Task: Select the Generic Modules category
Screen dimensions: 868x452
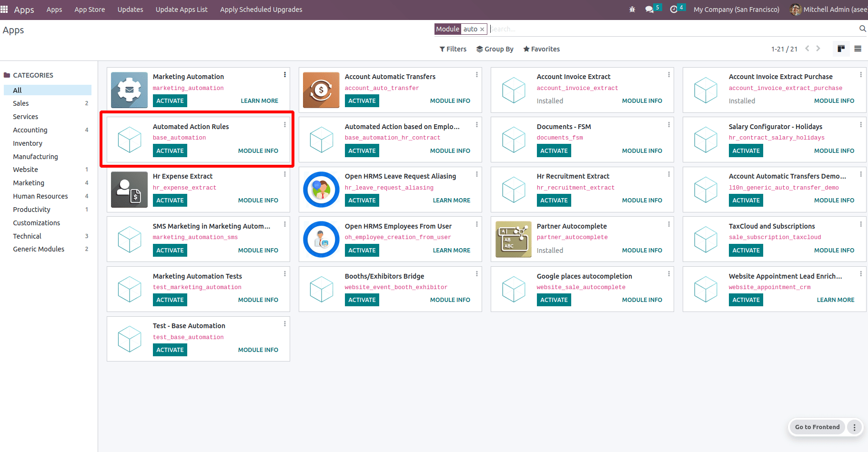Action: 48,249
